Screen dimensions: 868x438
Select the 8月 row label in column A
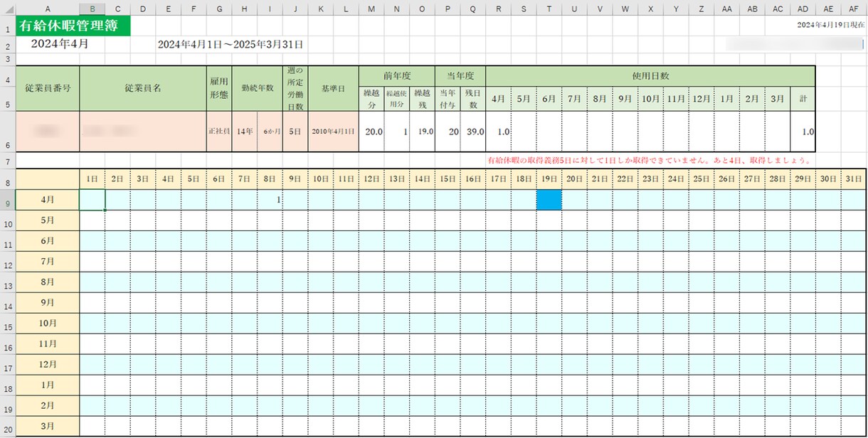48,282
